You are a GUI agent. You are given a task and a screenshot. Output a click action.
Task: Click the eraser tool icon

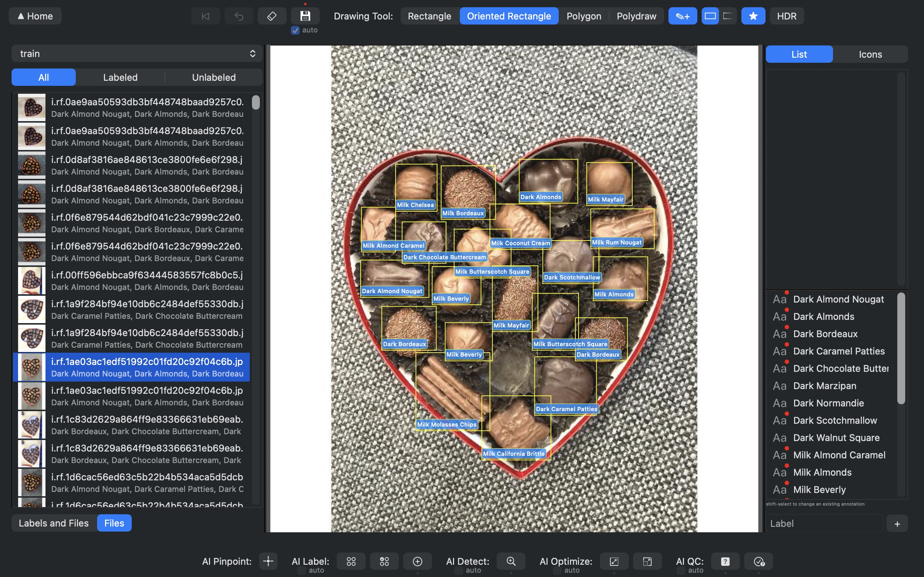pyautogui.click(x=272, y=16)
